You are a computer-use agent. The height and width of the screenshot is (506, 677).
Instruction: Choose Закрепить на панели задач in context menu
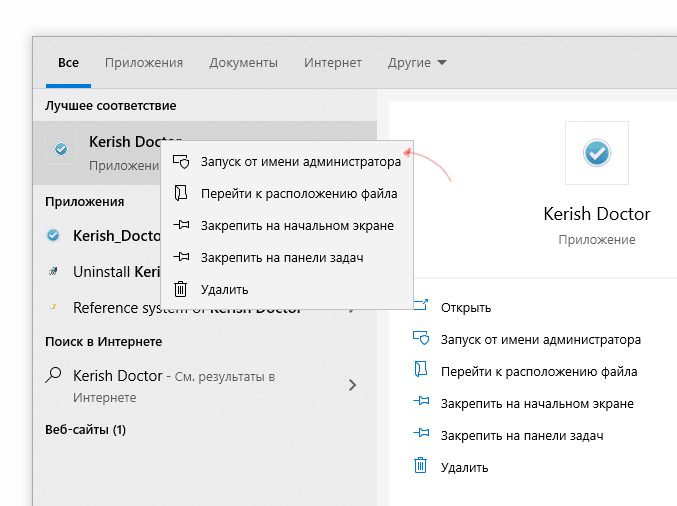click(x=287, y=257)
